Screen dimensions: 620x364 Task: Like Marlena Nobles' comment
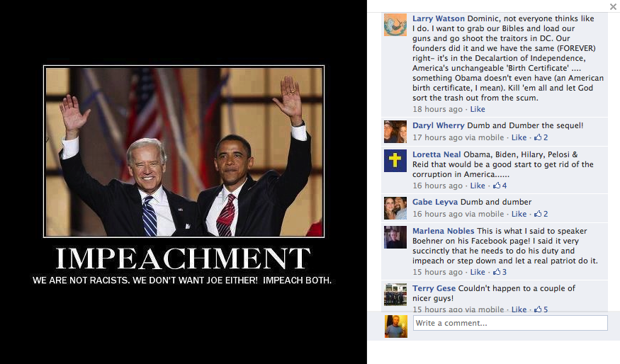478,272
